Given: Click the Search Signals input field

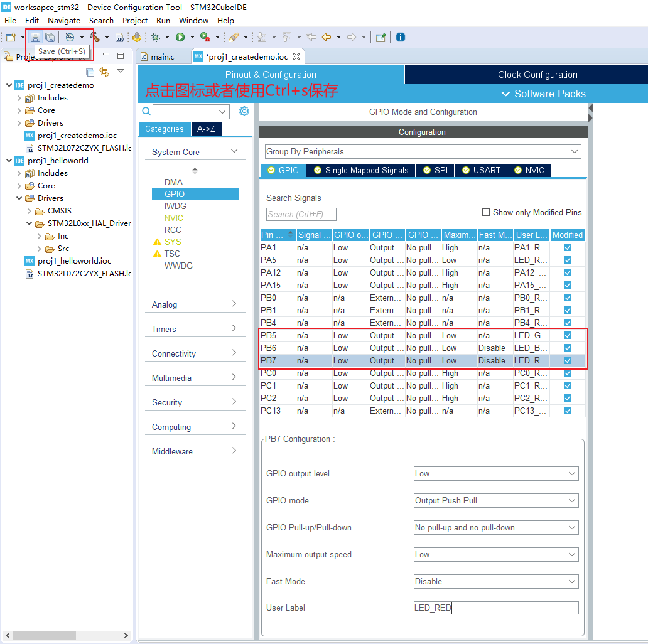Looking at the screenshot, I should click(301, 214).
